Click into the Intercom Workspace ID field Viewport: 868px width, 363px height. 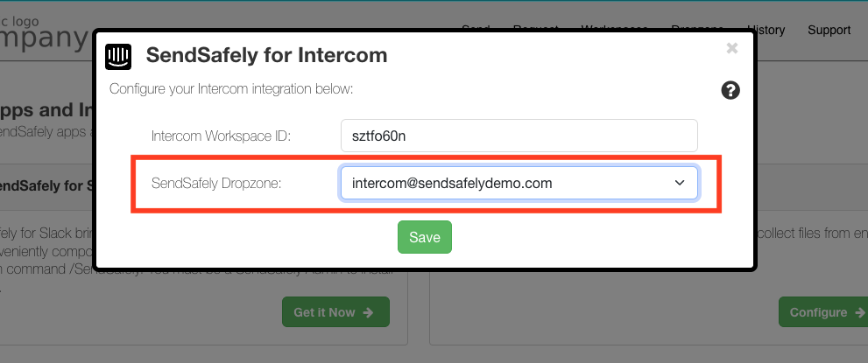coord(519,136)
